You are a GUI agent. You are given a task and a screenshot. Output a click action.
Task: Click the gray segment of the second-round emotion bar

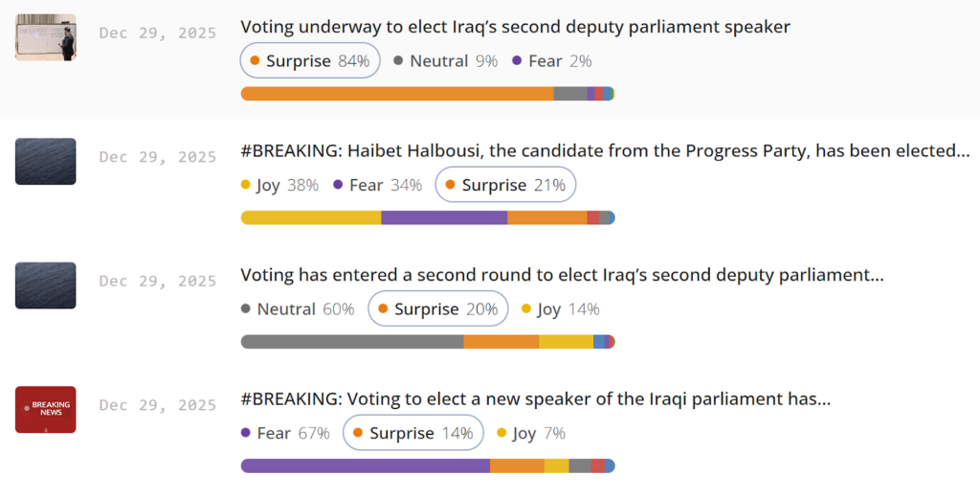352,342
